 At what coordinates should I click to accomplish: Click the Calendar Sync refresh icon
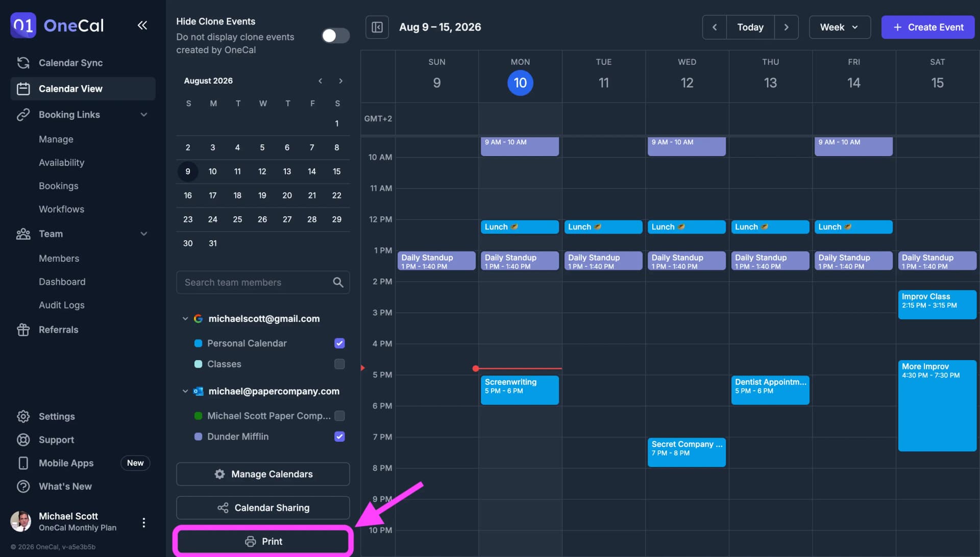[x=23, y=63]
